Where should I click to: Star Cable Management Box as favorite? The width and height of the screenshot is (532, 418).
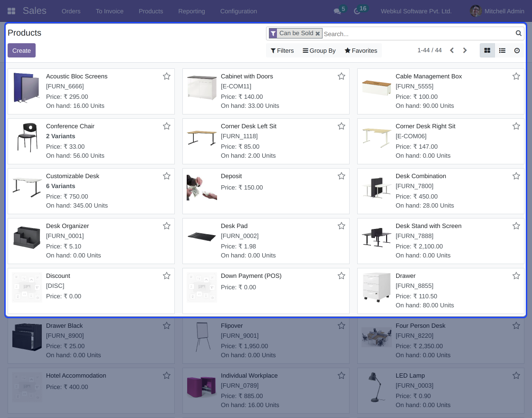(x=516, y=76)
